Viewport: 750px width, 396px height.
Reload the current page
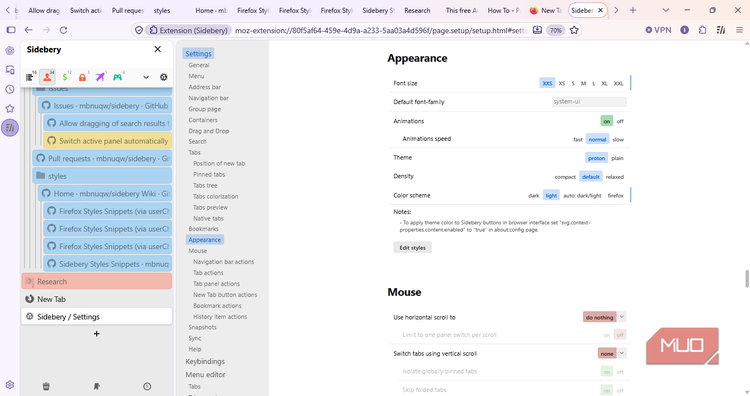pyautogui.click(x=63, y=30)
